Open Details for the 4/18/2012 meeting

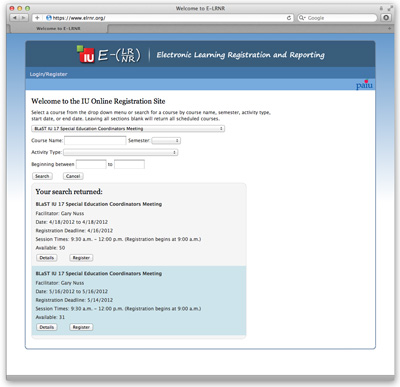point(47,258)
